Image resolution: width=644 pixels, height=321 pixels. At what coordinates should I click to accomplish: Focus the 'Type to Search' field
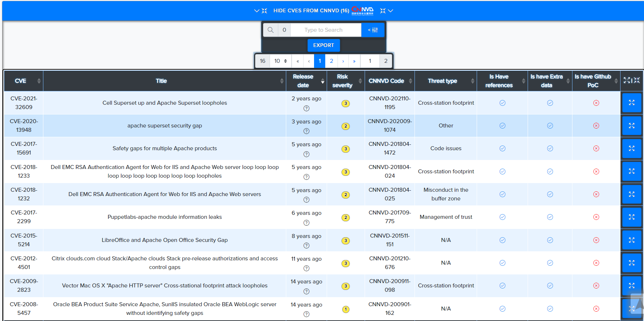click(x=326, y=30)
